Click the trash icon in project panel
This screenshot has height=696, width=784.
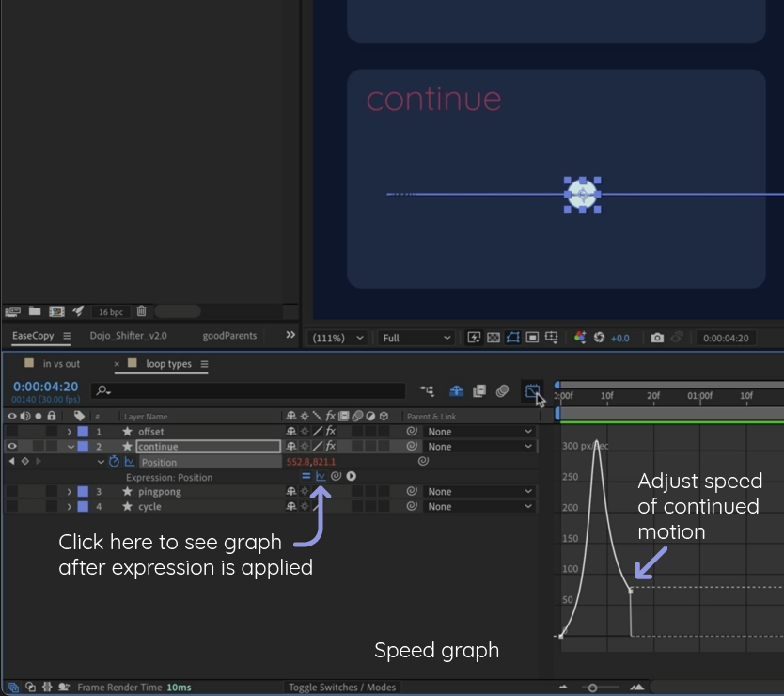[x=141, y=311]
